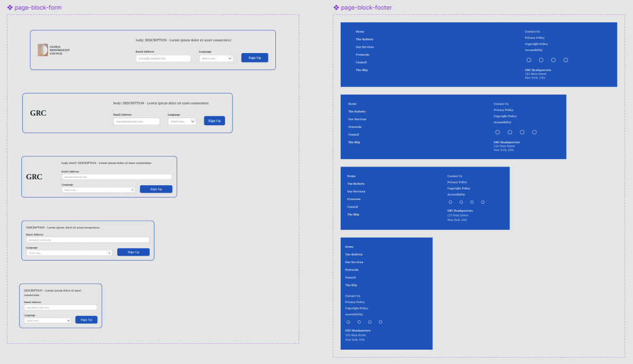Click Sign Up in the smallest form variant
The width and height of the screenshot is (633, 364).
86,319
